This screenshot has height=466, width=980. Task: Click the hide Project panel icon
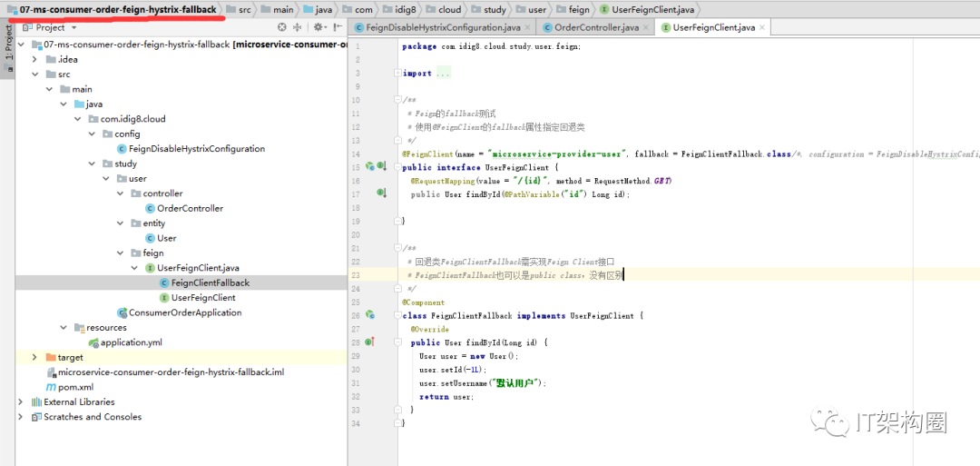337,27
